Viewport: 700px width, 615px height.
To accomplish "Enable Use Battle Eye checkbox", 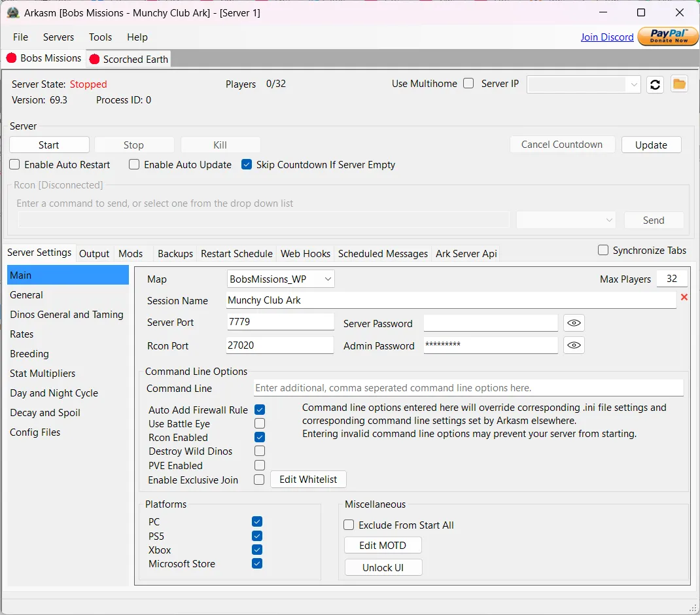I will click(260, 423).
